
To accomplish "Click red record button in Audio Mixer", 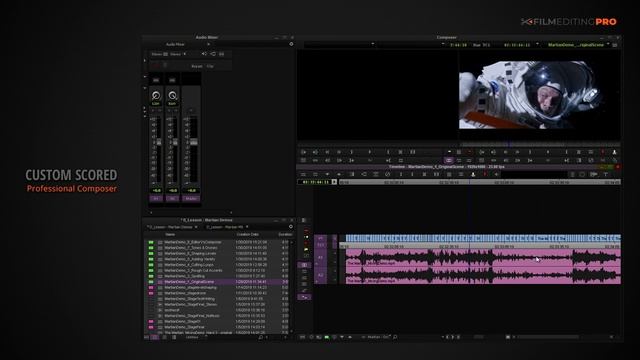I will tap(156, 66).
